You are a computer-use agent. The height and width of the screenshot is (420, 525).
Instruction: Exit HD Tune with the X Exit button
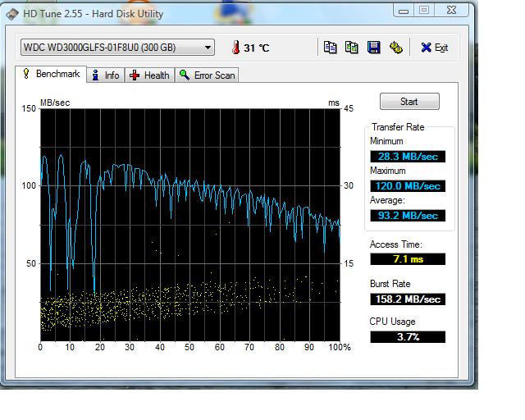point(435,48)
